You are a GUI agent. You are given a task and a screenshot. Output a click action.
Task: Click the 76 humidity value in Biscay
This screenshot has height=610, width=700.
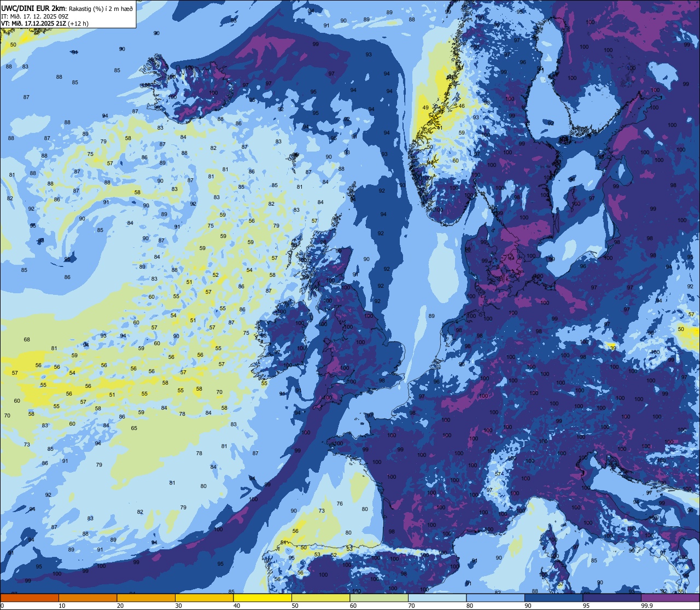tap(340, 504)
